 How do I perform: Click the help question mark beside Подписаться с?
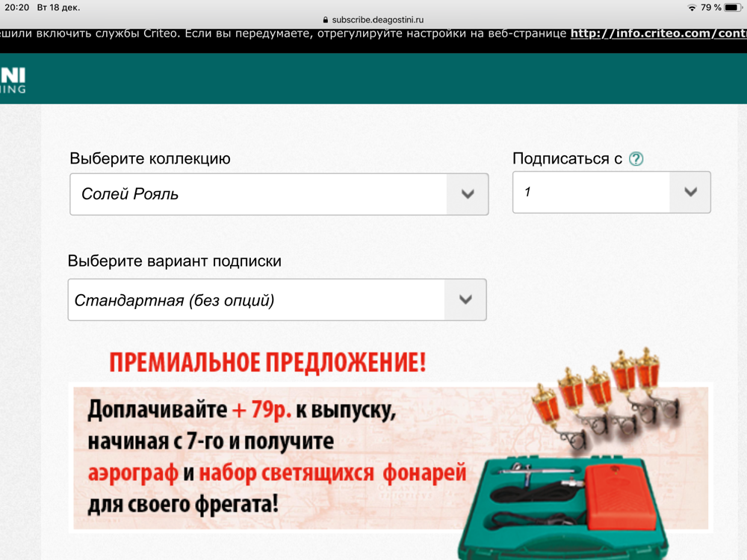pyautogui.click(x=636, y=159)
